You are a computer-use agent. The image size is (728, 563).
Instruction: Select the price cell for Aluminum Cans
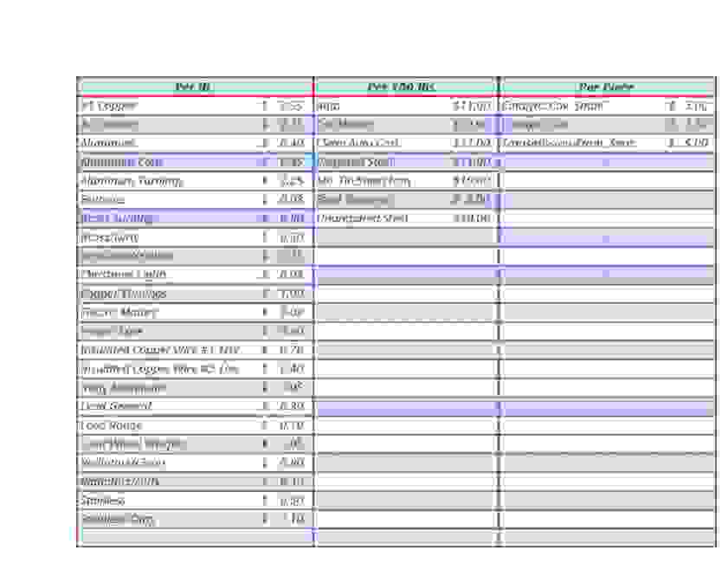(291, 162)
